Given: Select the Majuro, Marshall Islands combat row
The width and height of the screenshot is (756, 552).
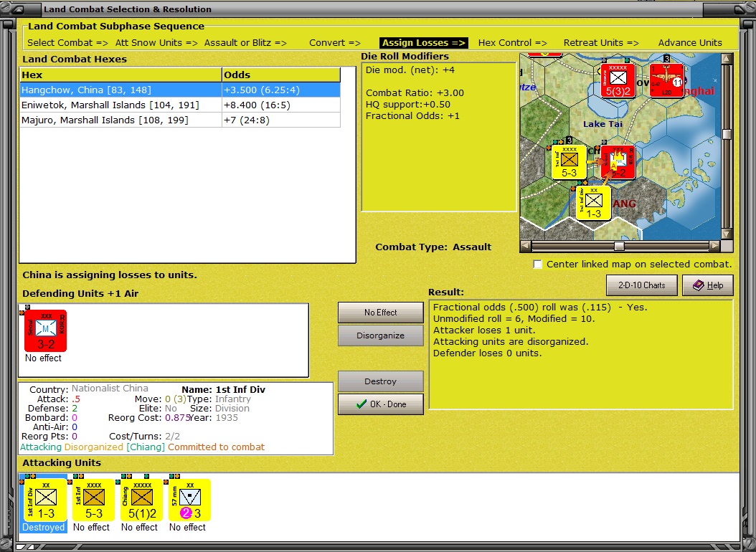Looking at the screenshot, I should pos(180,120).
